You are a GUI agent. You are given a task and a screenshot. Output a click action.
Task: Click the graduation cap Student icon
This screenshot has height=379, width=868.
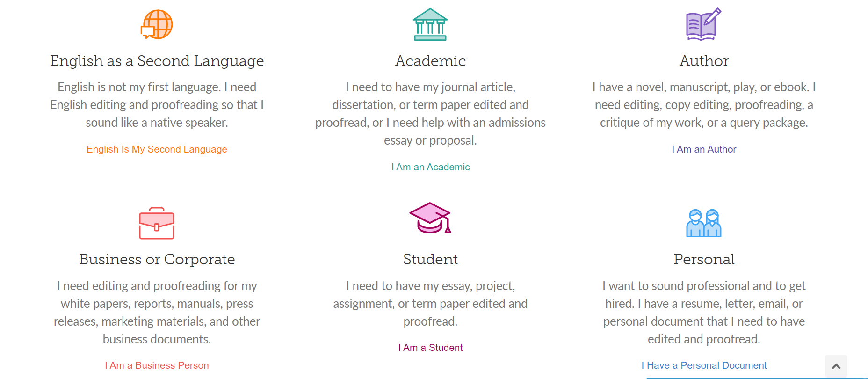(x=430, y=218)
